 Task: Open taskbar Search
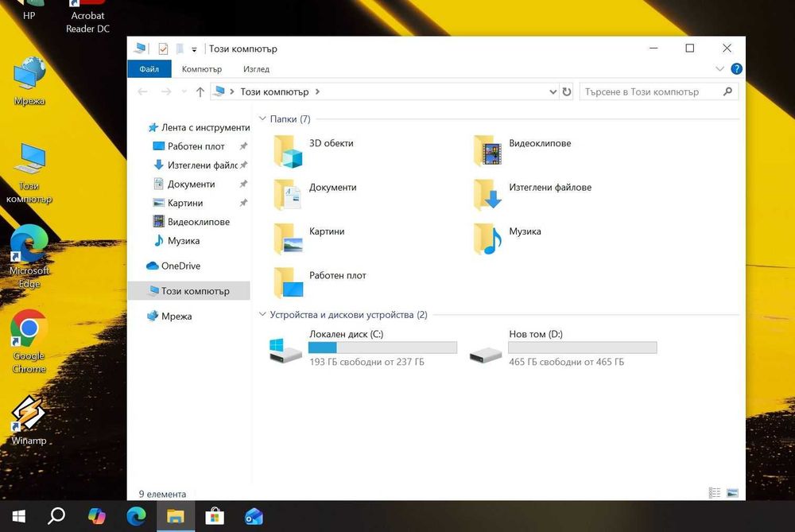[56, 516]
